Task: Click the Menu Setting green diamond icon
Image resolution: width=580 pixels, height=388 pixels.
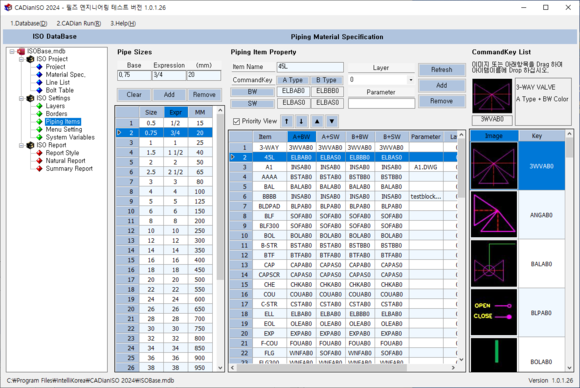Action: 40,129
